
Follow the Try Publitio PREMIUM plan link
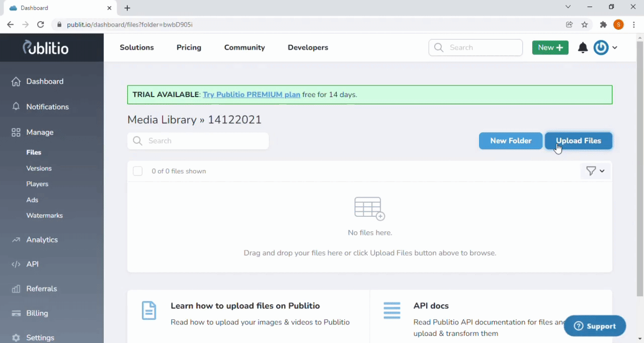[252, 95]
